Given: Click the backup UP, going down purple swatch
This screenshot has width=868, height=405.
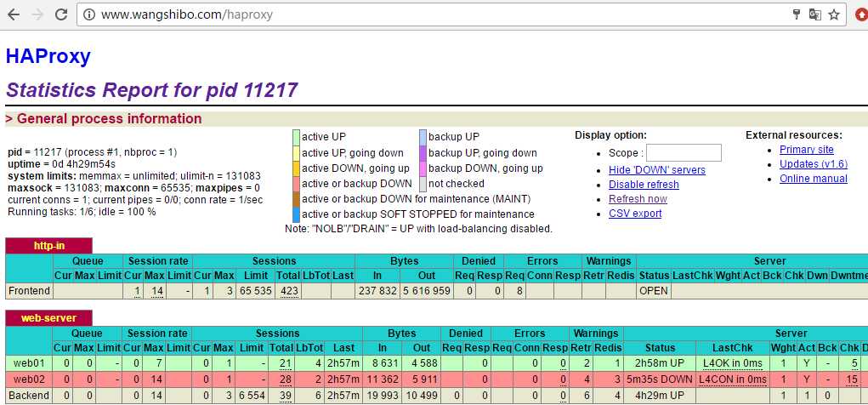Looking at the screenshot, I should [x=423, y=153].
